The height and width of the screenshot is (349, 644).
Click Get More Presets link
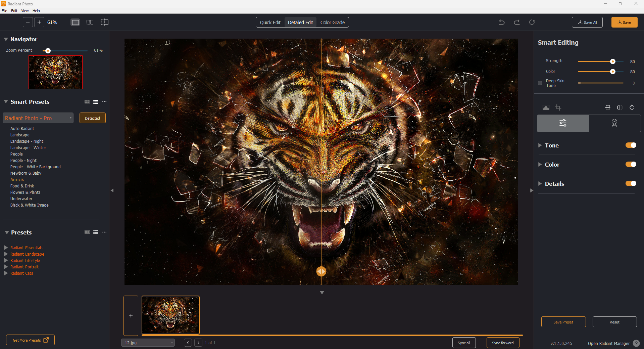(x=30, y=340)
